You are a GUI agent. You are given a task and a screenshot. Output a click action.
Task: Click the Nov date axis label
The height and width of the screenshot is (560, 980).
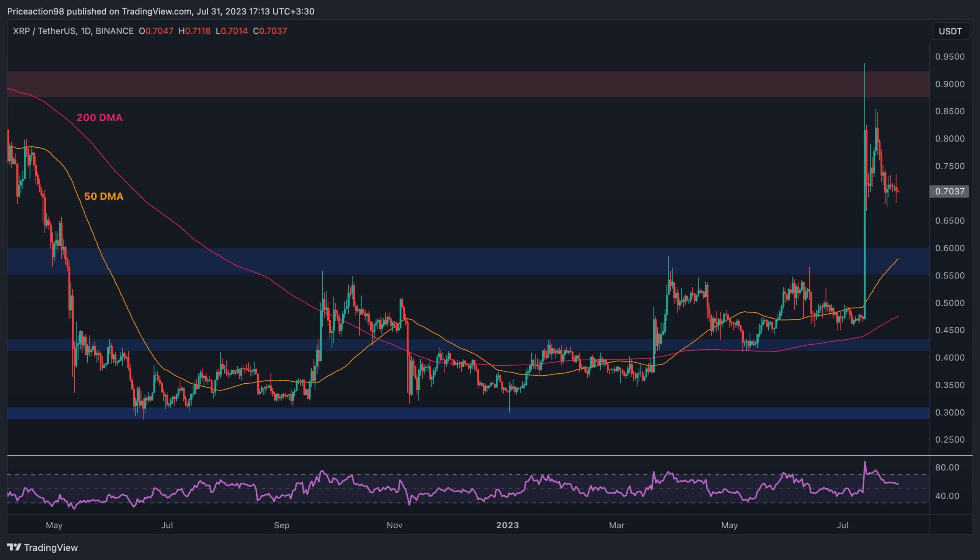pos(395,525)
